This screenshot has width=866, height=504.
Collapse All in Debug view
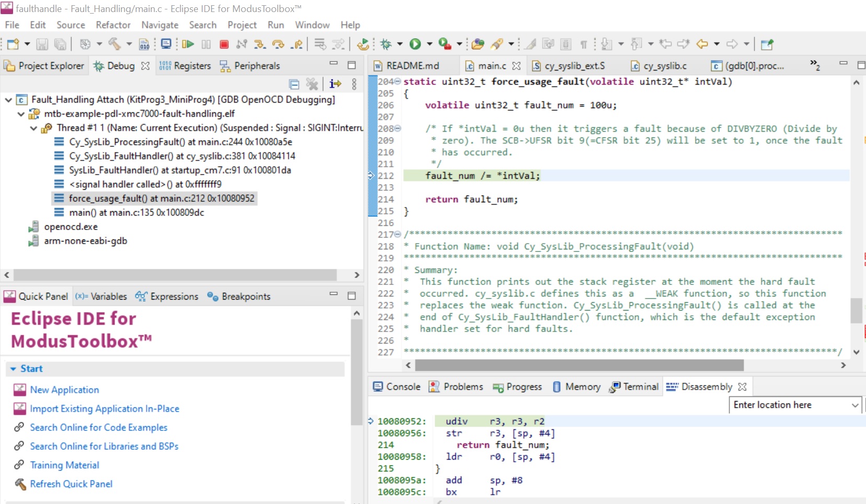tap(294, 84)
